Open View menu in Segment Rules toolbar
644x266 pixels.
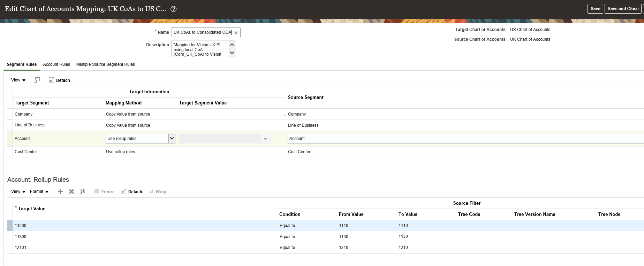pyautogui.click(x=18, y=80)
